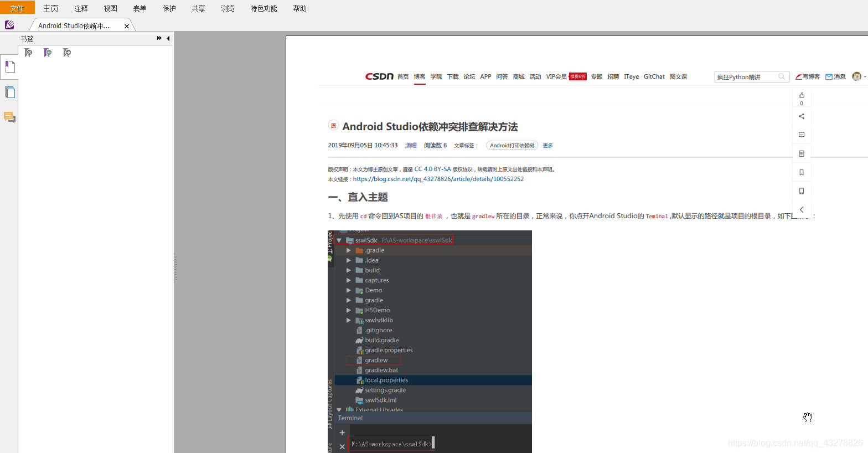Viewport: 868px width, 453px height.
Task: Select settings.gradle in project tree
Action: (x=385, y=390)
